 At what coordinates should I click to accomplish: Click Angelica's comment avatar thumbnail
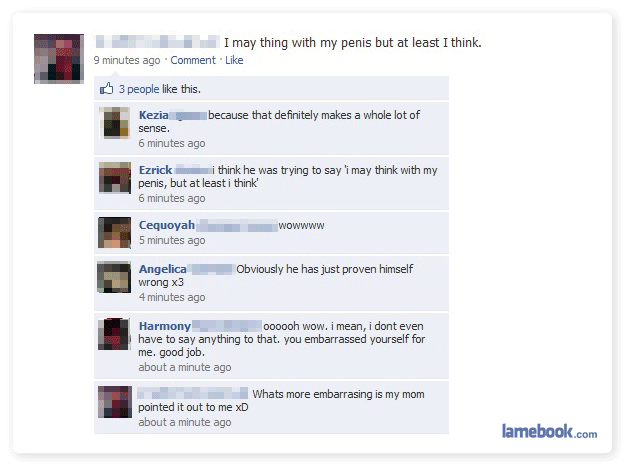tap(114, 277)
